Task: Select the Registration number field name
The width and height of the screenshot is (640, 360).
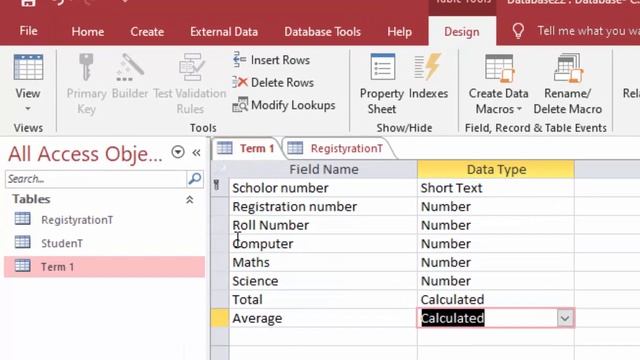Action: tap(323, 207)
